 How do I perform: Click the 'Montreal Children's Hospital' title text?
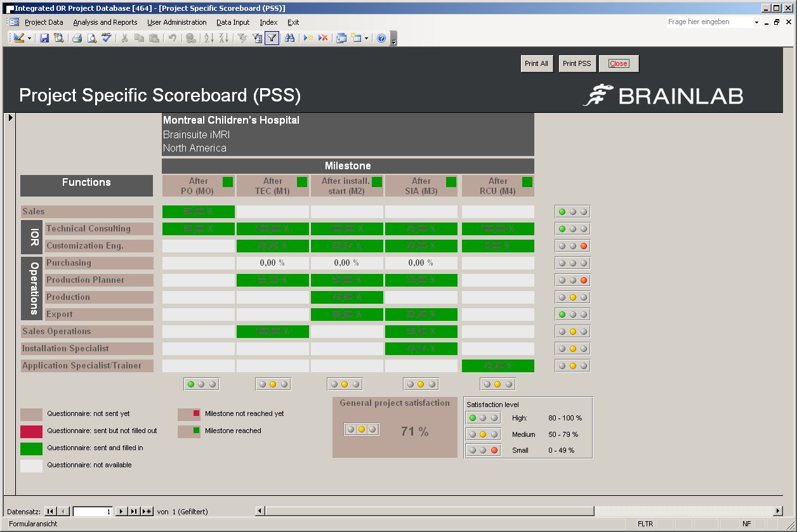231,120
